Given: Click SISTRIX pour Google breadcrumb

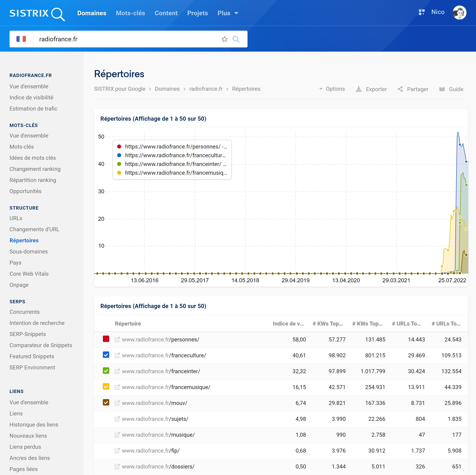Looking at the screenshot, I should tap(119, 89).
